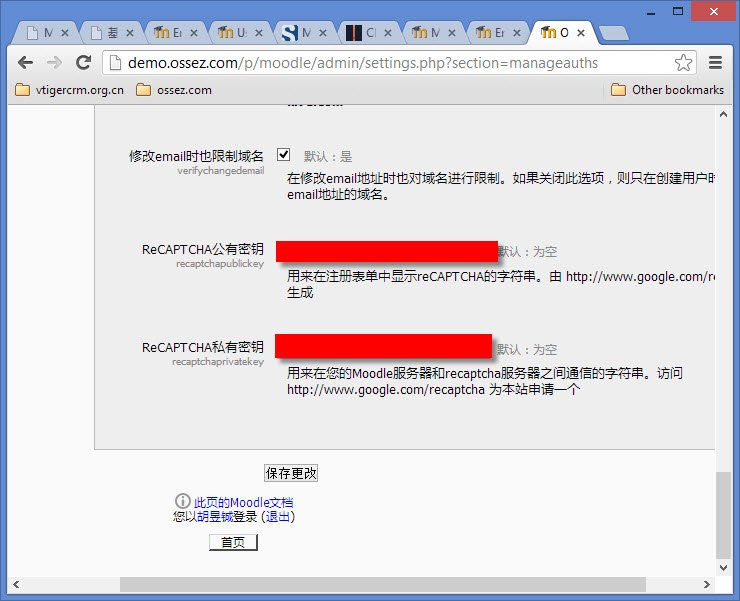Open the Other bookmarks folder
740x601 pixels.
(667, 90)
